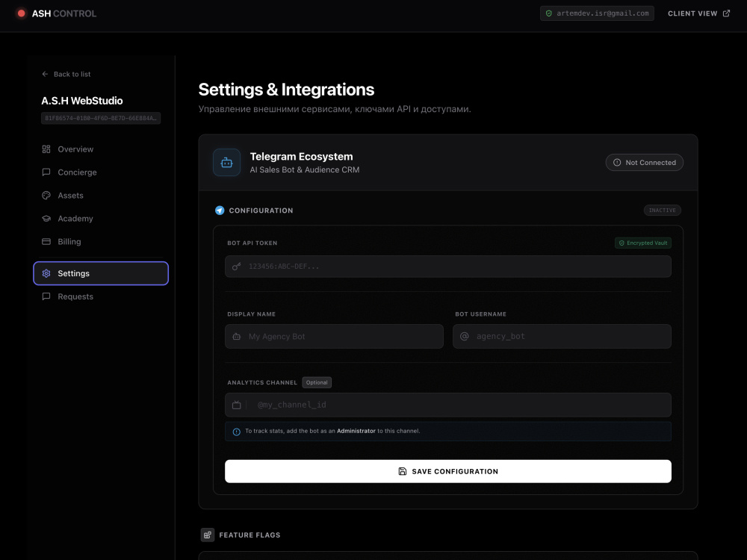
Task: Click the A.S.H WebStudio project name
Action: (x=82, y=101)
